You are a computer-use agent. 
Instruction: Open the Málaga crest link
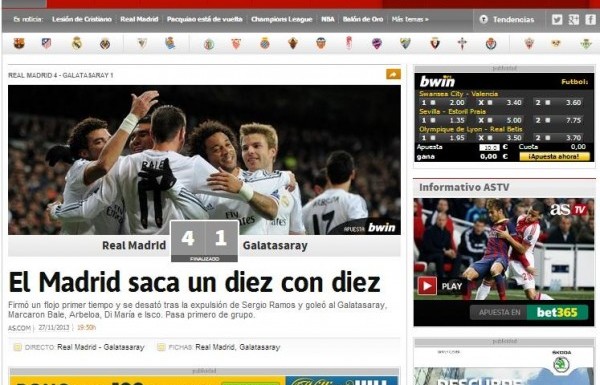[x=405, y=44]
